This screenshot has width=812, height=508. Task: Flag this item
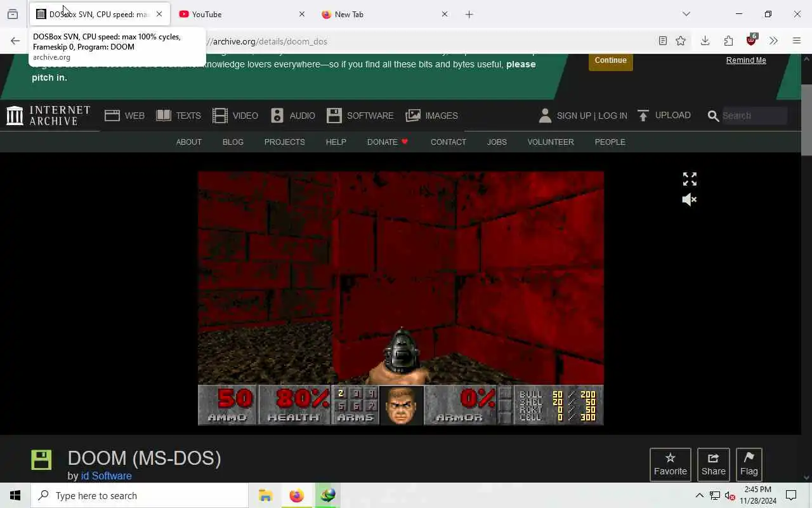[x=749, y=465]
